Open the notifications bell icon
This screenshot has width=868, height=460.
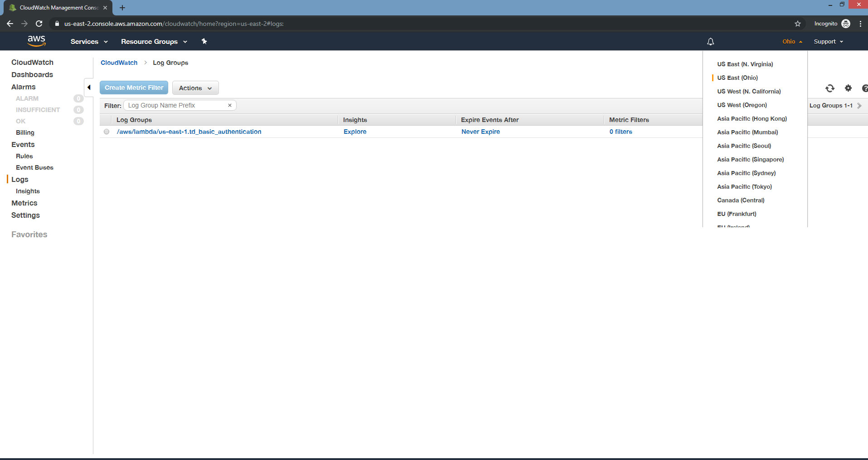click(710, 42)
